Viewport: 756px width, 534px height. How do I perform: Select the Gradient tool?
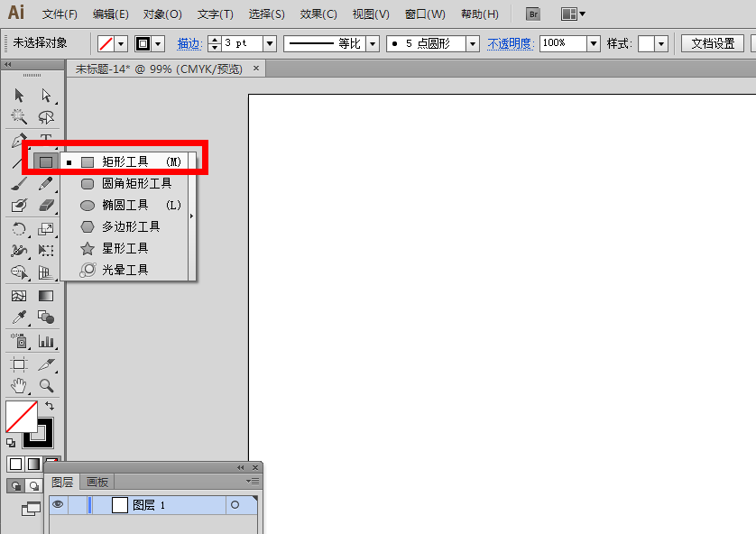[x=46, y=296]
